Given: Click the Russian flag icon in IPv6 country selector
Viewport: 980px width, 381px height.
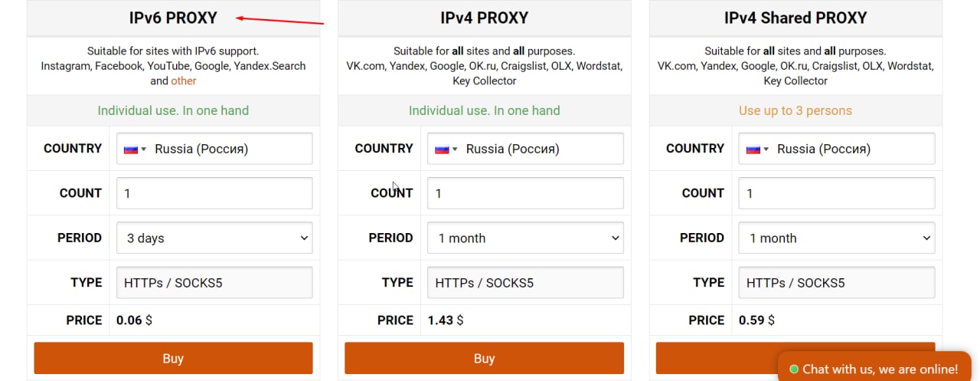Looking at the screenshot, I should pos(131,149).
